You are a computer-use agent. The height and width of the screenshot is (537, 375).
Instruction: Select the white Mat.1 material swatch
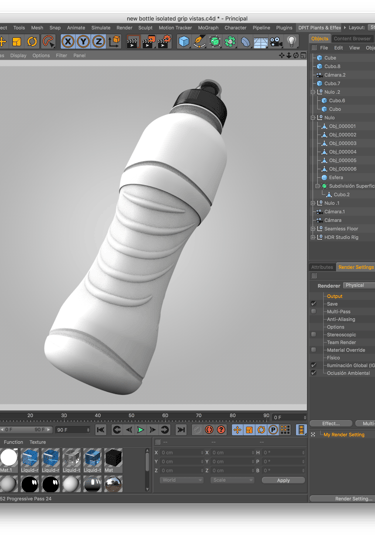pos(9,458)
